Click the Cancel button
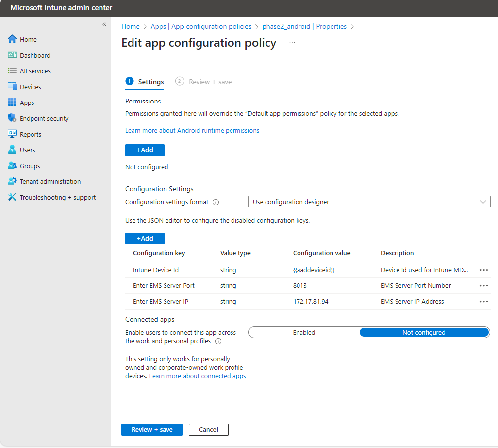Image resolution: width=498 pixels, height=448 pixels. point(208,430)
